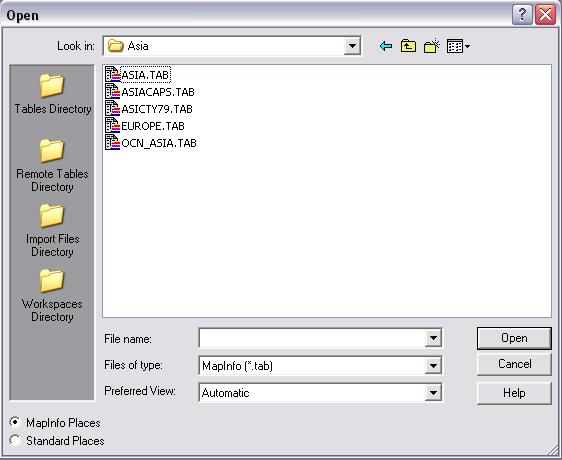Go back using the blue arrow icon
Image resolution: width=562 pixels, height=460 pixels.
pyautogui.click(x=386, y=46)
